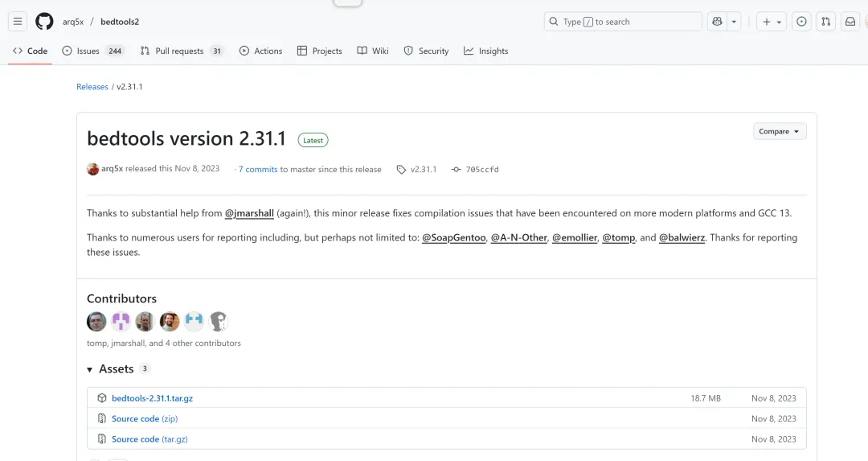Open @tomp mention link

(619, 237)
